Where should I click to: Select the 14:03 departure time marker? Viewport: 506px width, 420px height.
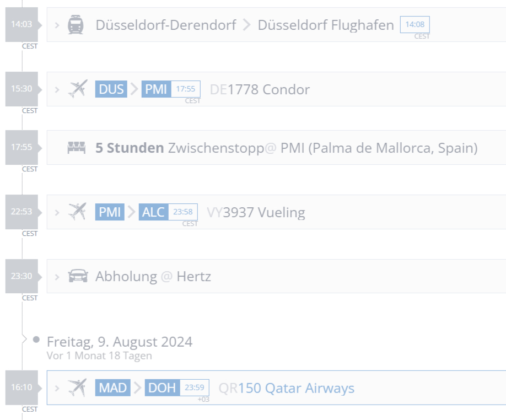tap(21, 25)
